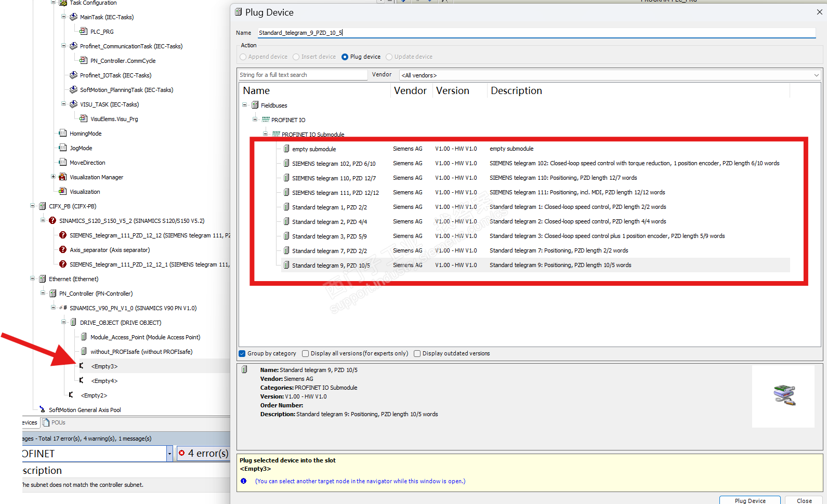
Task: Close the Plug Device dialog with X
Action: click(x=819, y=12)
